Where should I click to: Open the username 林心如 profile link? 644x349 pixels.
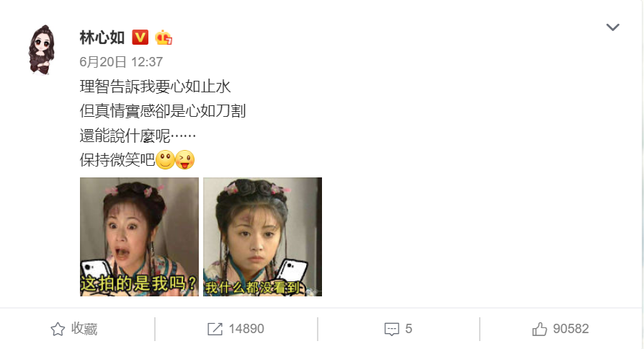[x=102, y=37]
